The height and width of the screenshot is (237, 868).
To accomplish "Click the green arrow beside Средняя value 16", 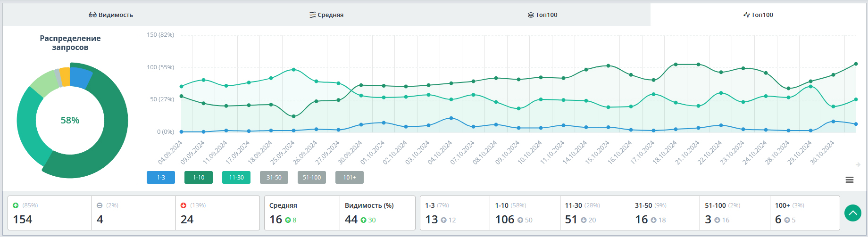I will tap(288, 220).
